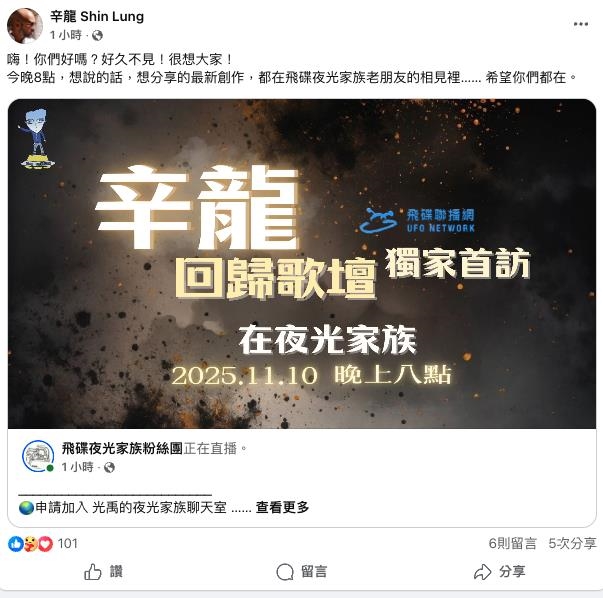The image size is (603, 598).
Task: Open the 101 reactions count list
Action: [x=67, y=543]
